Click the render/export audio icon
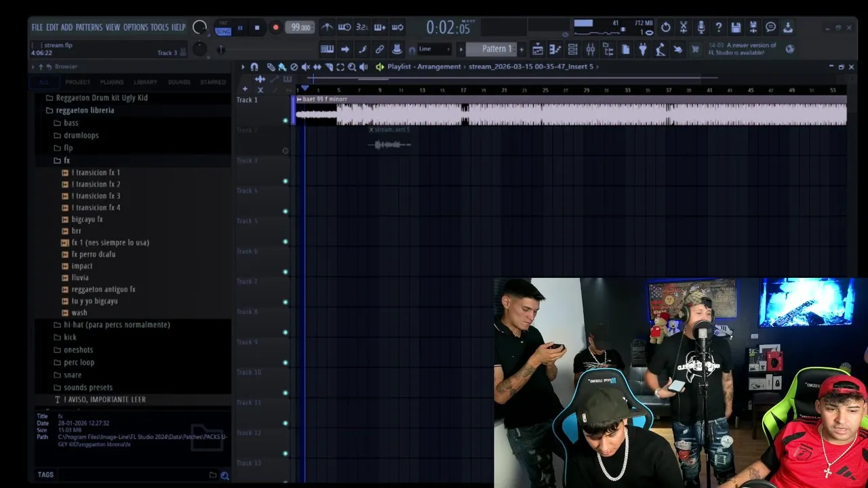The height and width of the screenshot is (488, 868). [753, 27]
